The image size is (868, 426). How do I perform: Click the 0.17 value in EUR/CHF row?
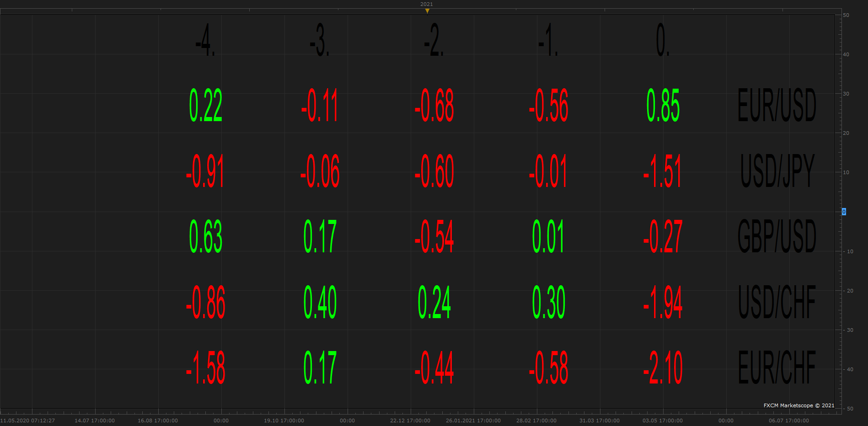[320, 367]
